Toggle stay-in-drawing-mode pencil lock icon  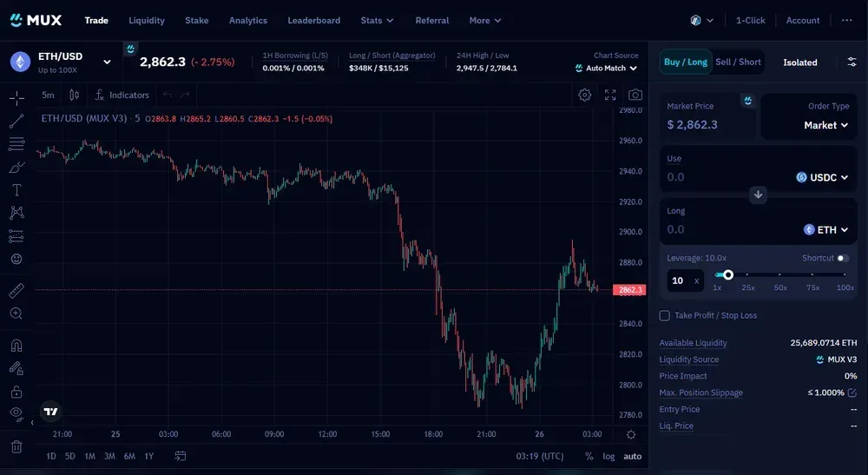pos(16,369)
